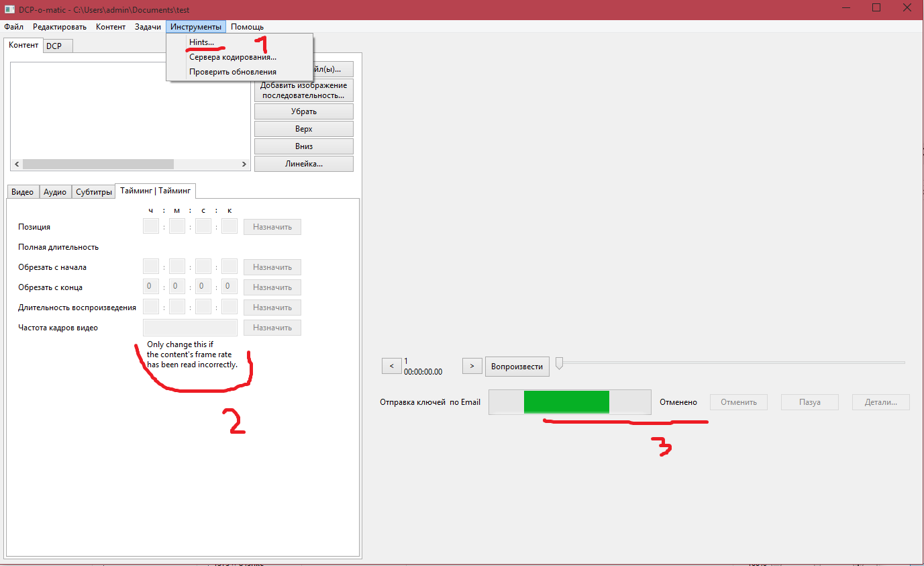Click the Убрать button
Viewport: 924px width, 566px height.
pyautogui.click(x=303, y=111)
